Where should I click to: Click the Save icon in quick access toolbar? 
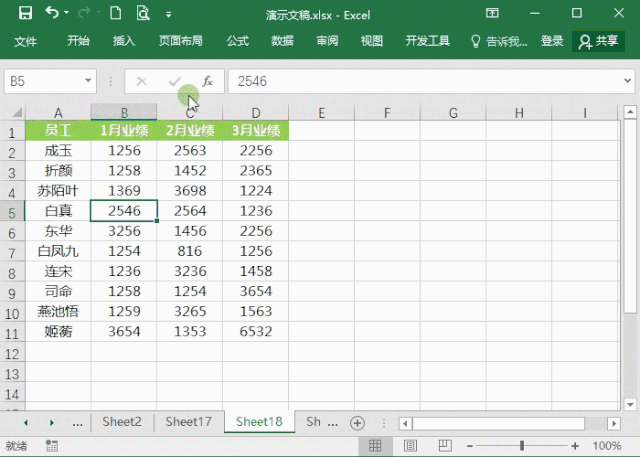[x=25, y=14]
